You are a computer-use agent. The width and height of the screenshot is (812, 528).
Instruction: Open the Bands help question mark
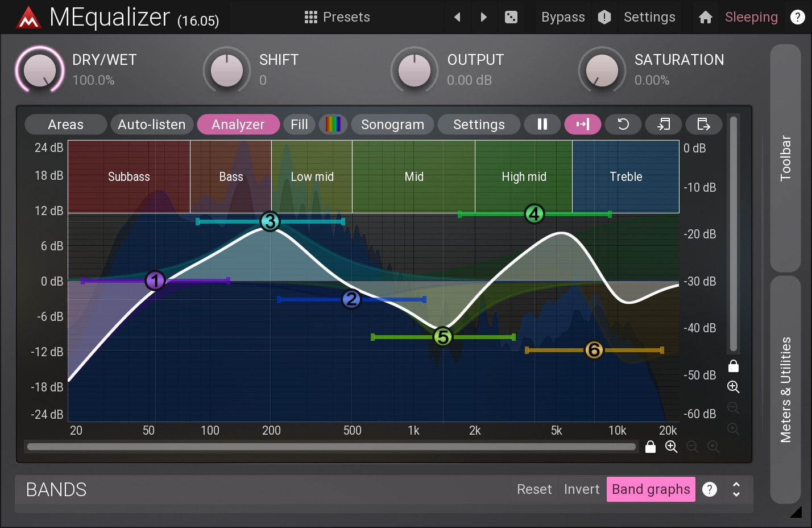click(x=710, y=489)
